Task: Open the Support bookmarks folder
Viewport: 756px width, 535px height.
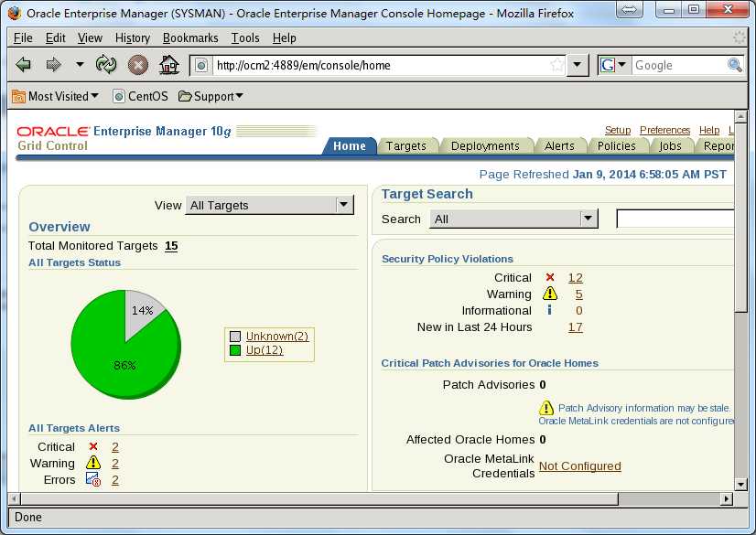Action: pos(211,96)
